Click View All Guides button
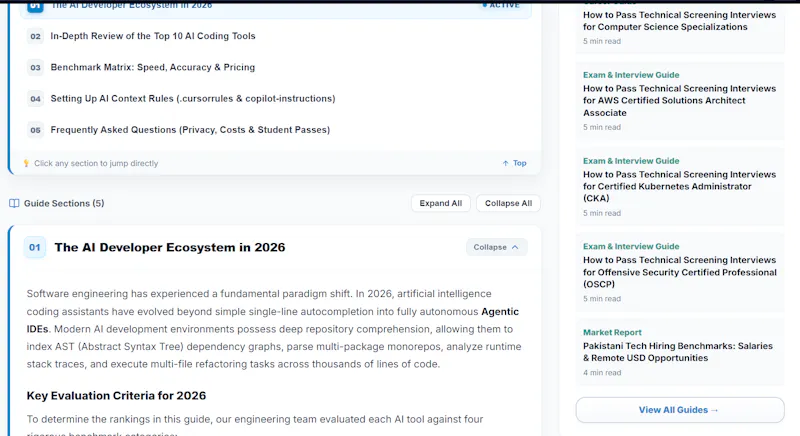The width and height of the screenshot is (800, 436). pos(680,410)
